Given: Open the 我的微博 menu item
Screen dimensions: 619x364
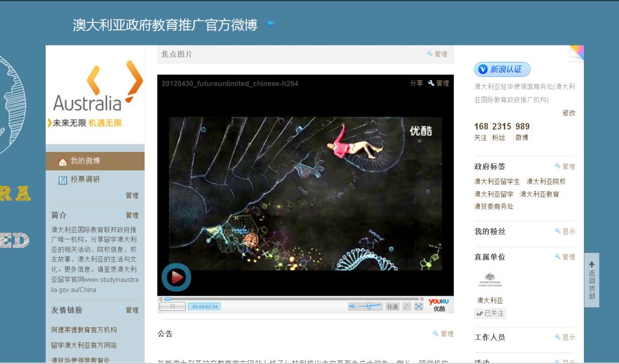Looking at the screenshot, I should pyautogui.click(x=95, y=161).
